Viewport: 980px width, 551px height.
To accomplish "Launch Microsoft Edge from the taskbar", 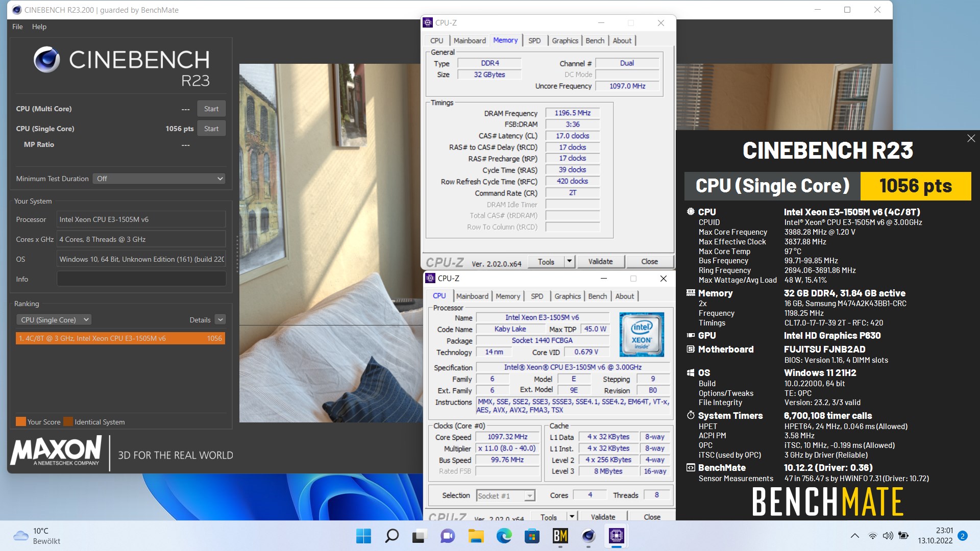I will (x=504, y=536).
